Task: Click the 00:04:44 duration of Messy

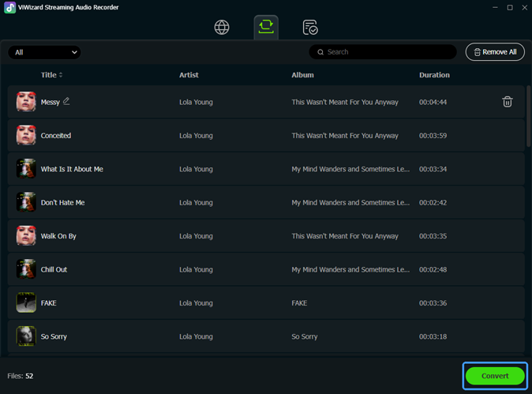Action: click(433, 102)
